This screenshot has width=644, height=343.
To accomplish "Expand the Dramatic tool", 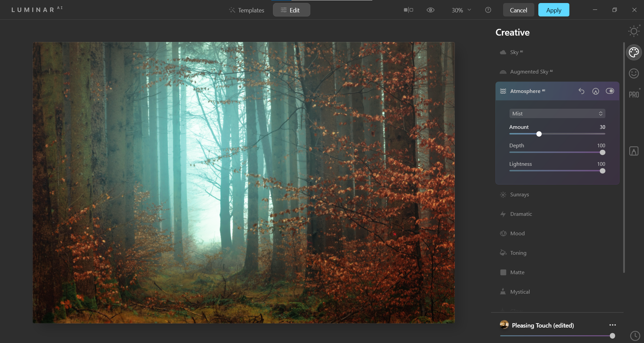I will [557, 214].
